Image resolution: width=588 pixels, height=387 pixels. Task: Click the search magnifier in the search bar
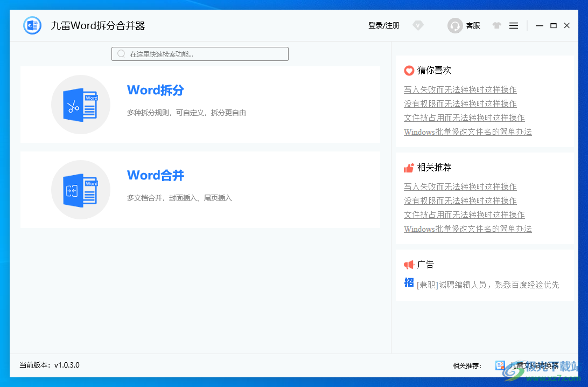point(121,53)
